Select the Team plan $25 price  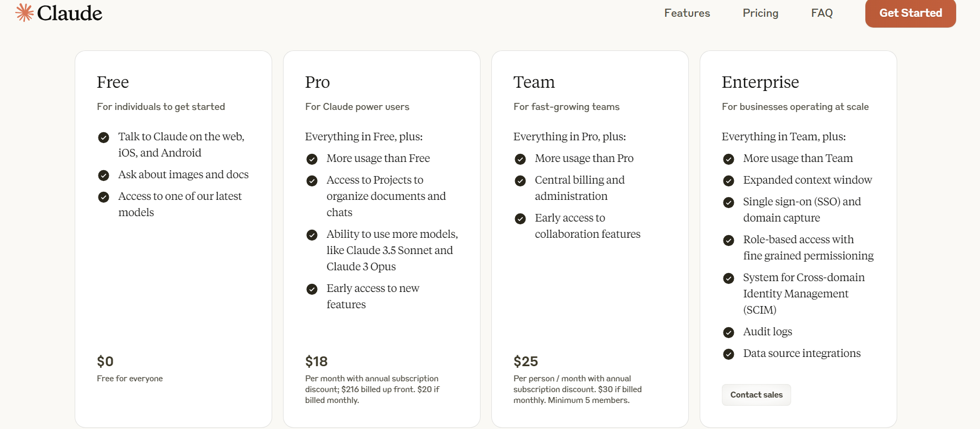(525, 361)
